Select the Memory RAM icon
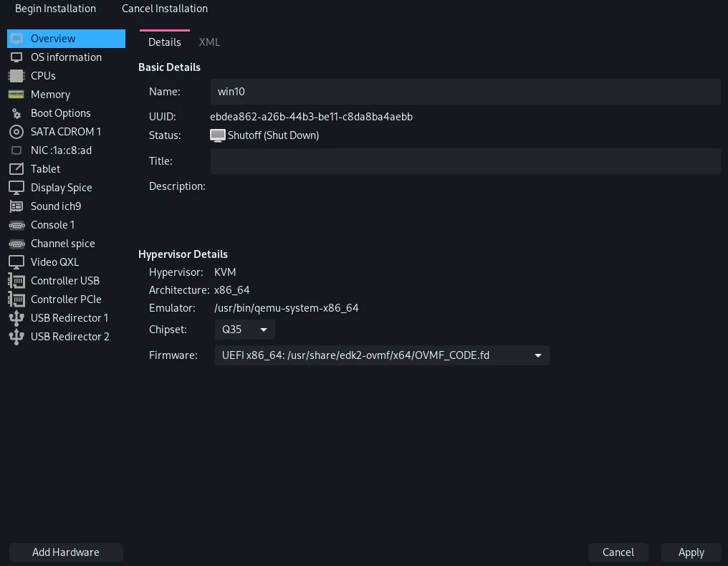 click(x=16, y=95)
